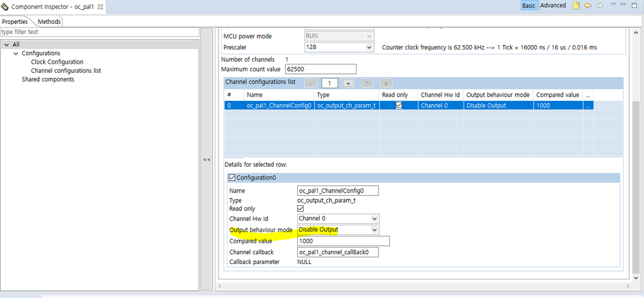Click the Type column header

click(x=347, y=95)
